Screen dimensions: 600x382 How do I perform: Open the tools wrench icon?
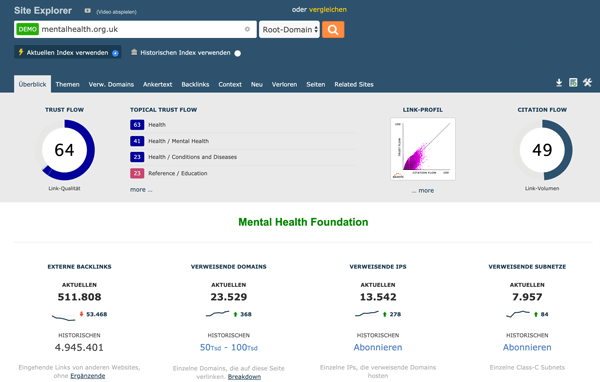(587, 82)
